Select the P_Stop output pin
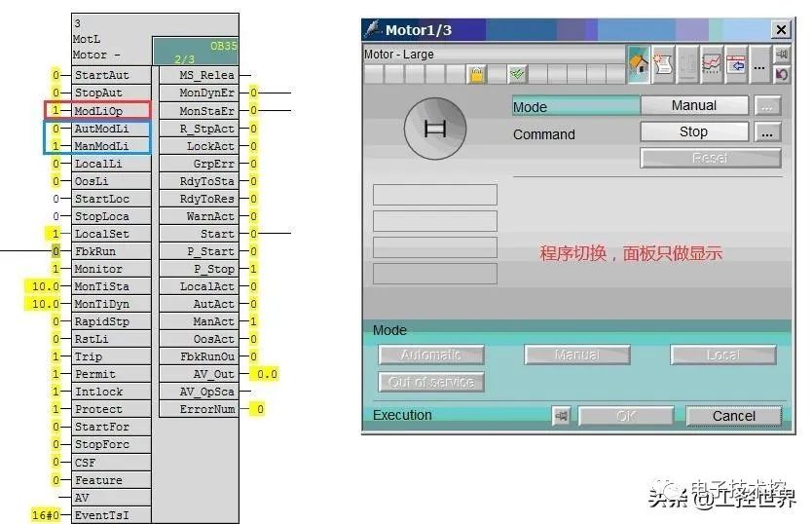Screen dimensions: 812x524 (x=199, y=269)
